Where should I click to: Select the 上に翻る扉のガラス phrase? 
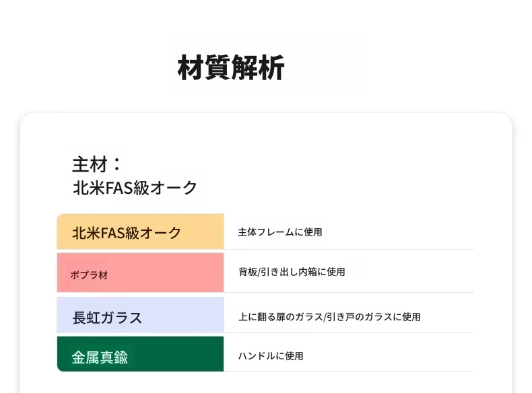coord(281,316)
